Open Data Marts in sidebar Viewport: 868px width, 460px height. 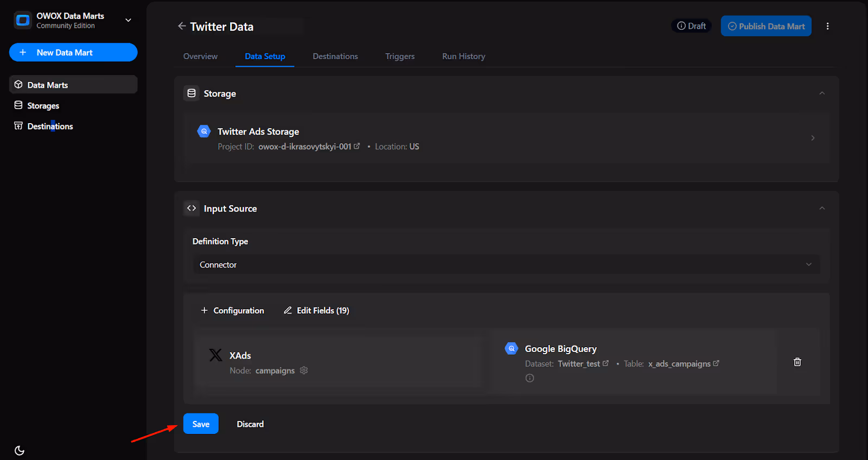(x=73, y=85)
